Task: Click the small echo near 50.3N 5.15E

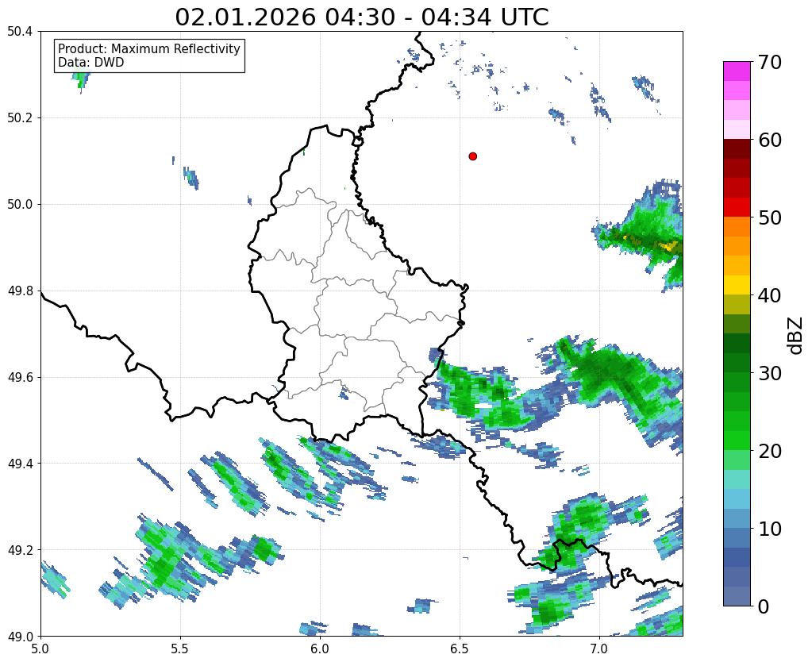Action: coord(81,80)
